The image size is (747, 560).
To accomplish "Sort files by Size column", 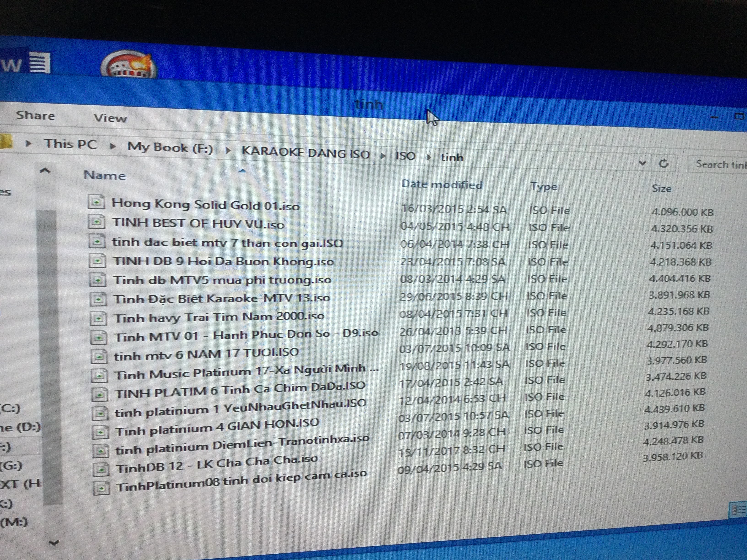I will point(661,188).
